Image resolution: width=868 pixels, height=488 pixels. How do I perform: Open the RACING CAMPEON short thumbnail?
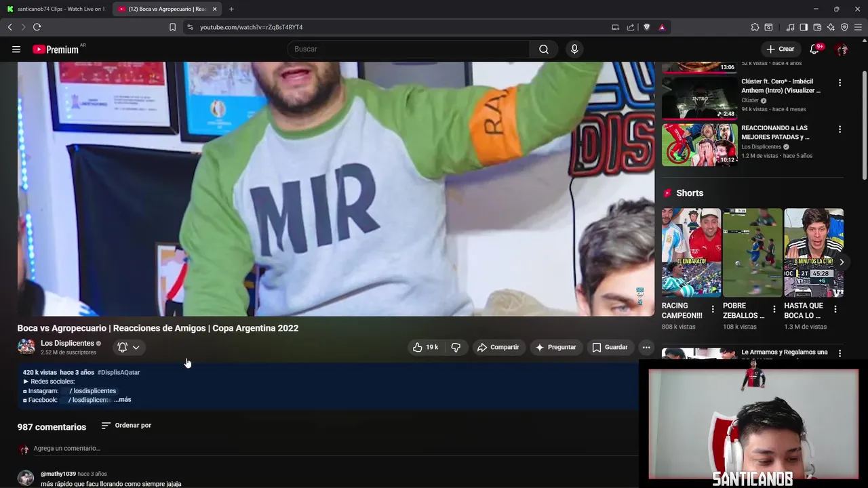pos(691,252)
